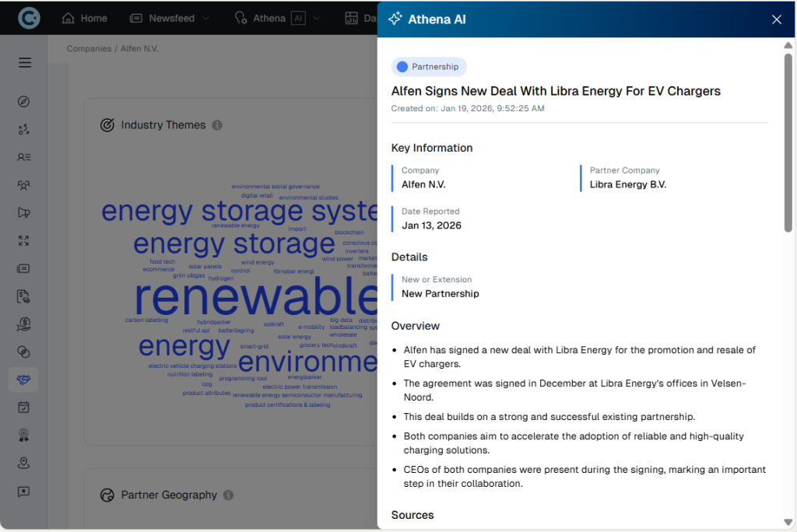Select the award ribbon icon in the sidebar
Image resolution: width=797 pixels, height=532 pixels.
coord(23,436)
